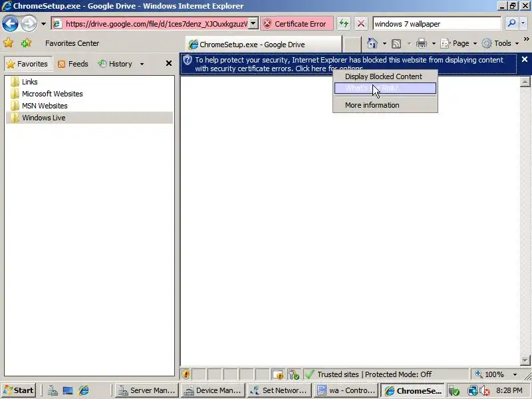Select the highlighted What's the Risk item
The width and height of the screenshot is (532, 399).
[x=385, y=88]
